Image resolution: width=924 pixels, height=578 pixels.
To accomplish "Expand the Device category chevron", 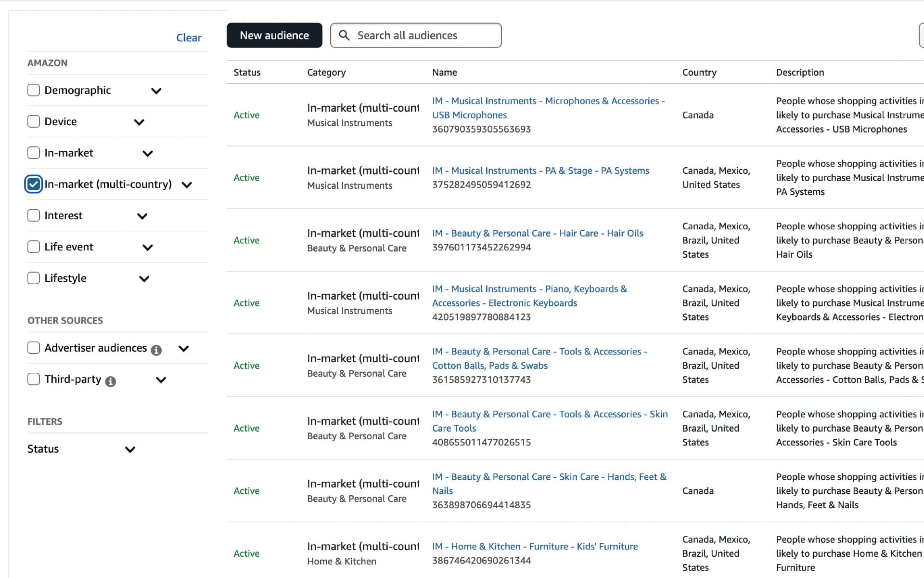I will tap(139, 122).
